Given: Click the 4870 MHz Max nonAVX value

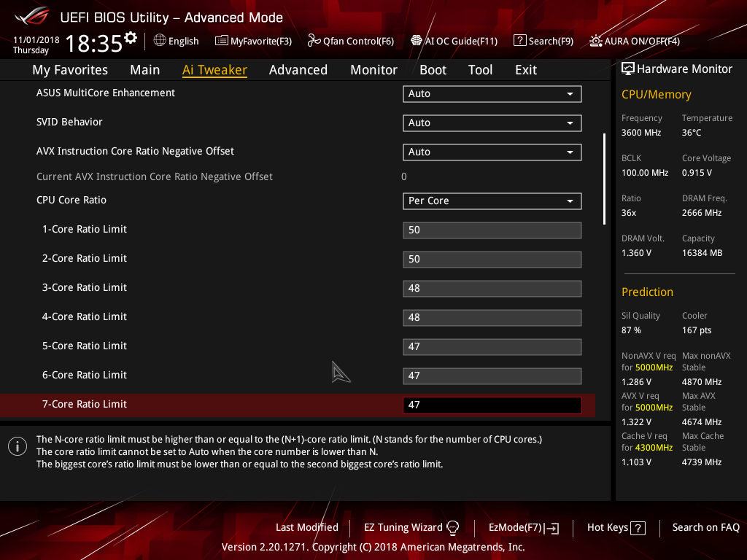Looking at the screenshot, I should [702, 382].
